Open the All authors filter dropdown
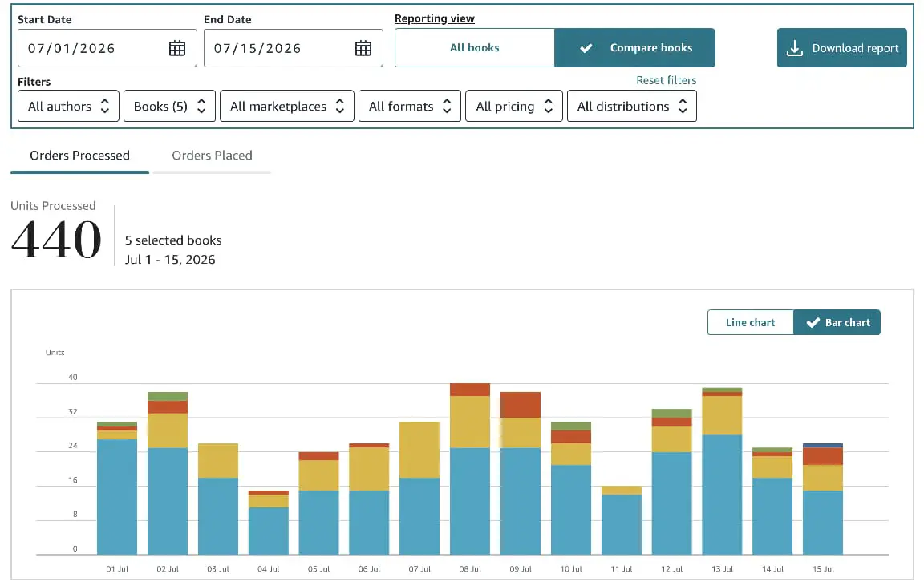This screenshot has width=924, height=582. point(68,106)
